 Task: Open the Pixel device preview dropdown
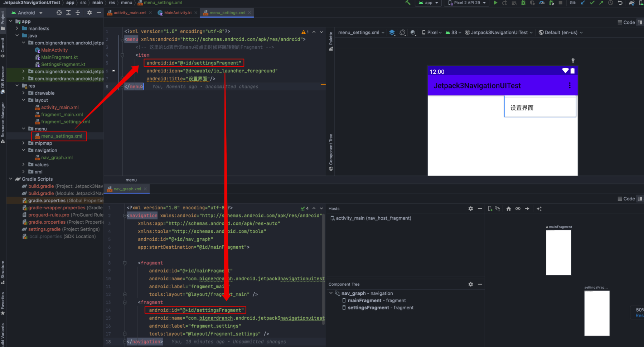(432, 33)
